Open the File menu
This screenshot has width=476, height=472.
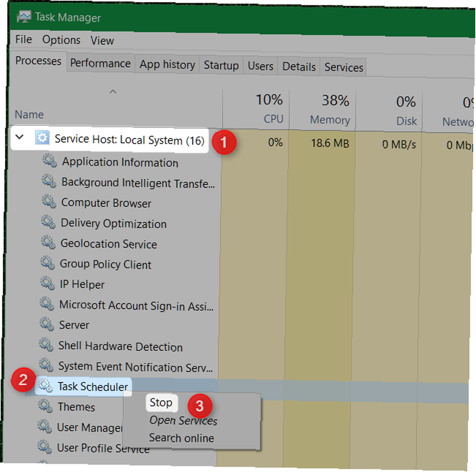[x=24, y=39]
